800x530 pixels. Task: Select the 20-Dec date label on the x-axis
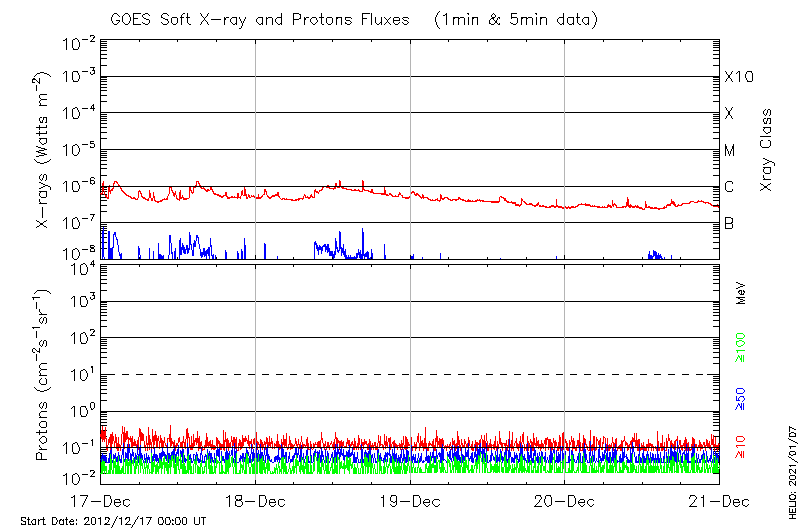(x=564, y=501)
